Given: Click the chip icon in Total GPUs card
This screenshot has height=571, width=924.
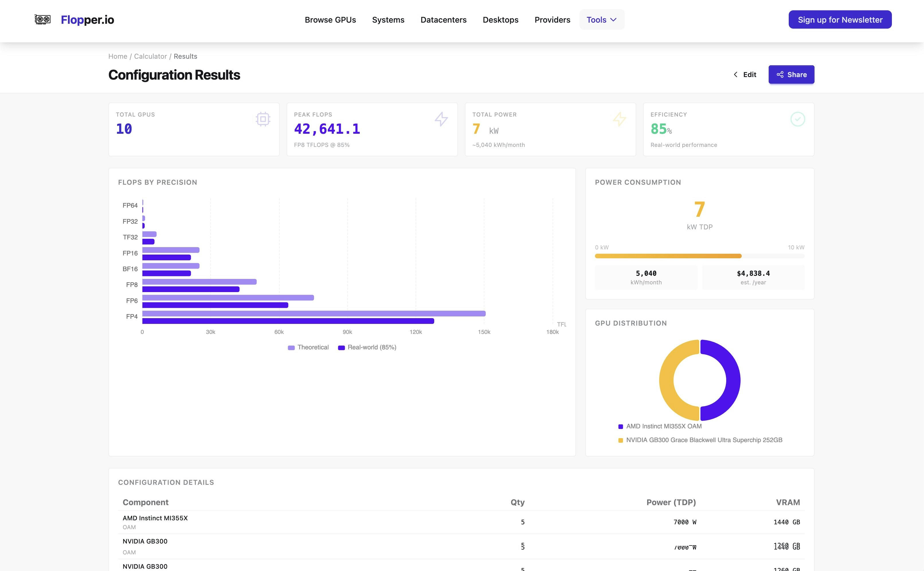Looking at the screenshot, I should (263, 119).
